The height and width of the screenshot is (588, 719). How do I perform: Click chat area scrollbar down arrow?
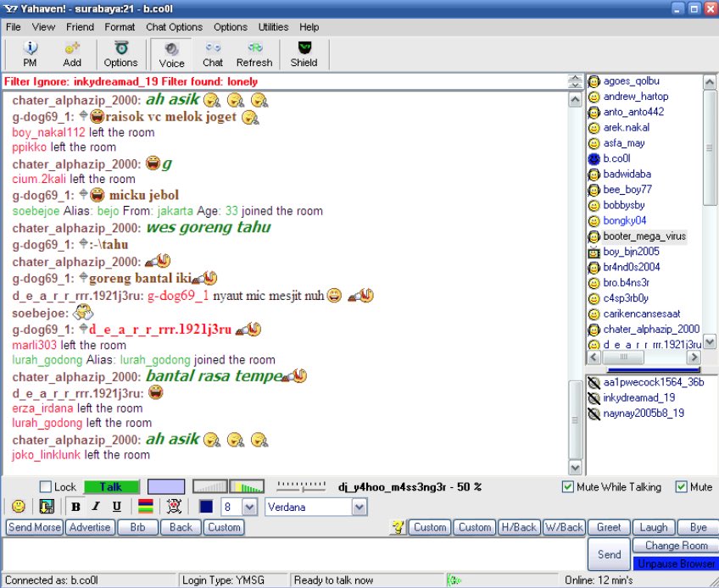(x=575, y=468)
